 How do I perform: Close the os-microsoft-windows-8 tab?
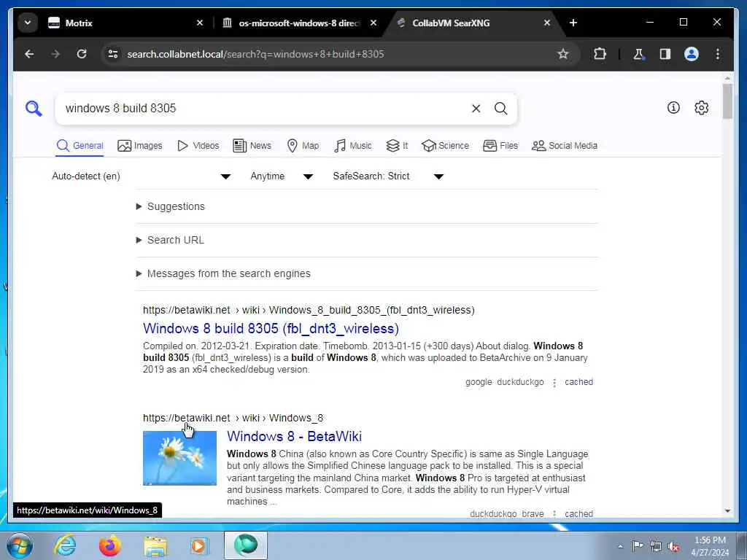373,23
